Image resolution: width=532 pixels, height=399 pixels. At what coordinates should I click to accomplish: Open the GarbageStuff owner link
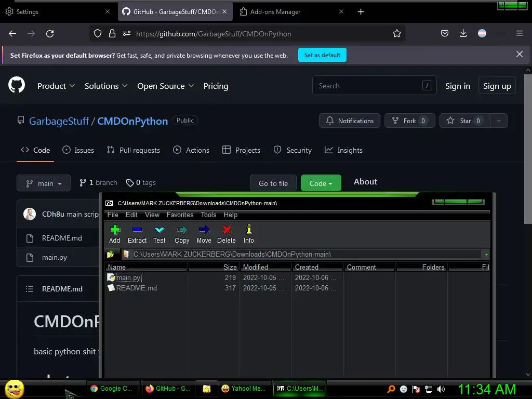click(59, 121)
